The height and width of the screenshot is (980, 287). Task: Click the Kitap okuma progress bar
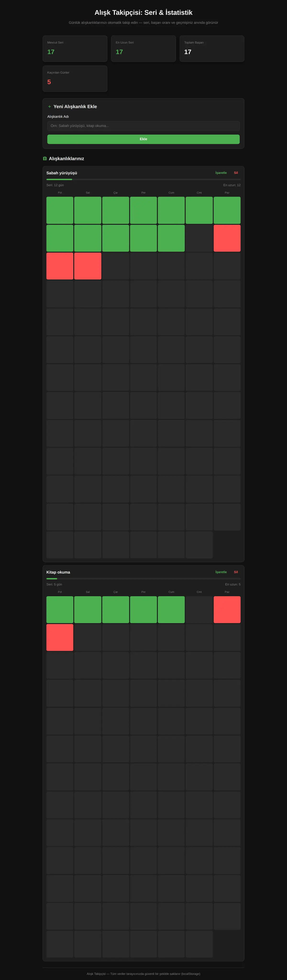(x=143, y=579)
